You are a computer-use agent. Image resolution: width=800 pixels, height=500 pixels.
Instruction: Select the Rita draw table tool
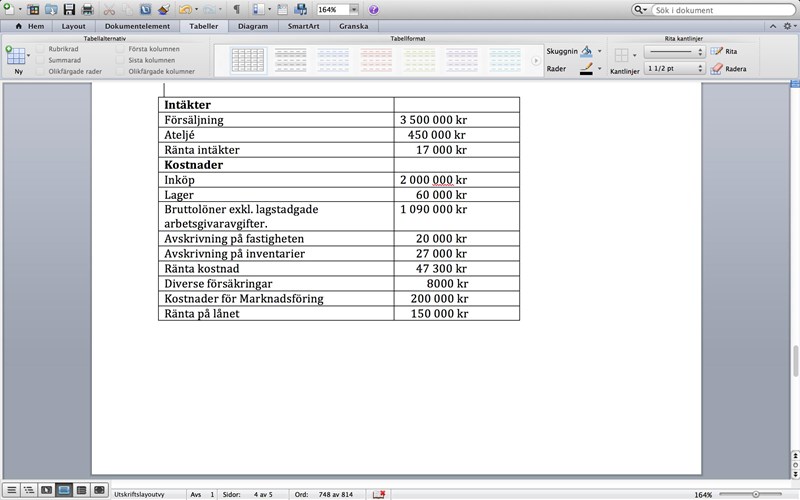tap(724, 50)
